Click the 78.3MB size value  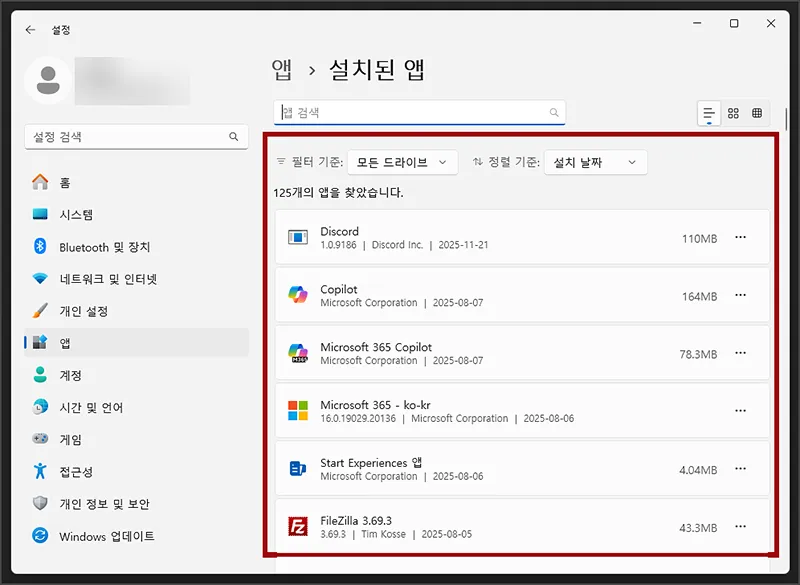point(698,354)
